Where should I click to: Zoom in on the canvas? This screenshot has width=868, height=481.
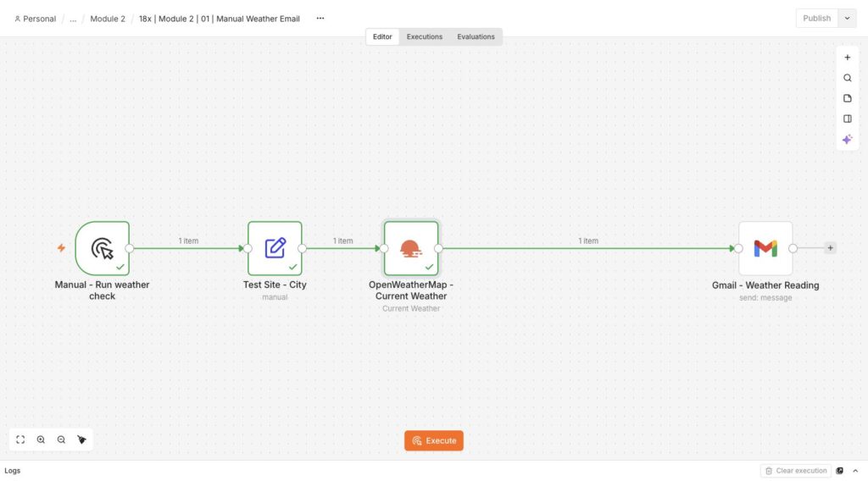coord(41,440)
